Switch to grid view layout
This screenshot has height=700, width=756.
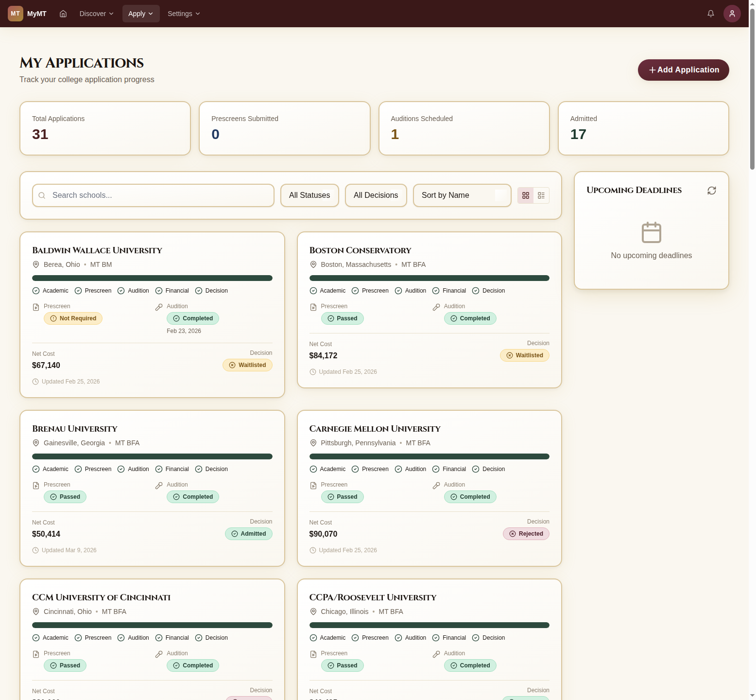click(526, 195)
